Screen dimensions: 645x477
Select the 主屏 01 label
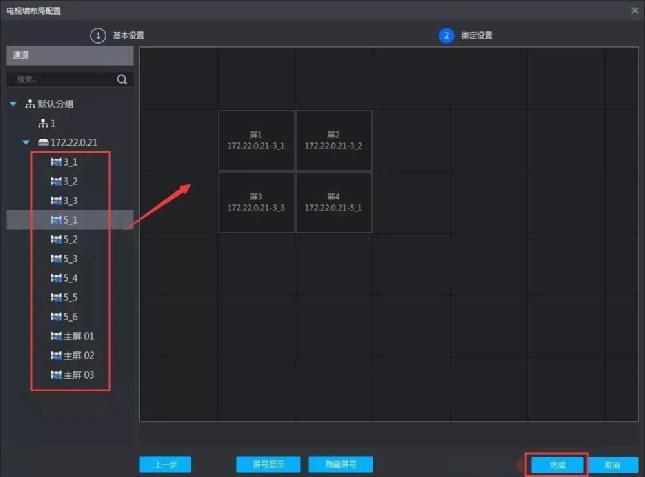[79, 336]
